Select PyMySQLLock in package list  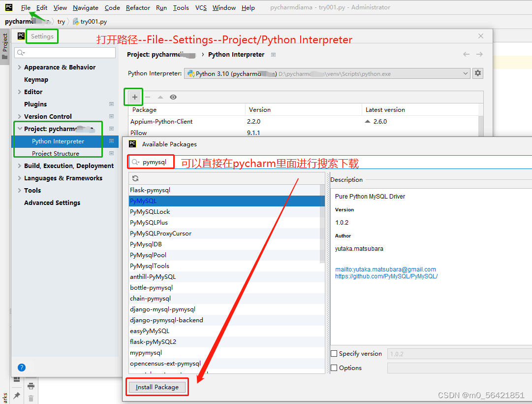(224, 212)
